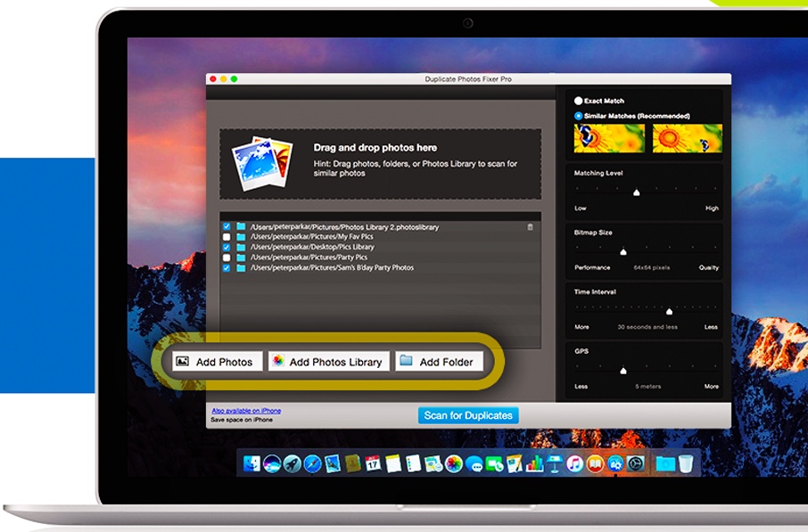Open the Also available on iPhone link
808x532 pixels.
click(x=247, y=410)
